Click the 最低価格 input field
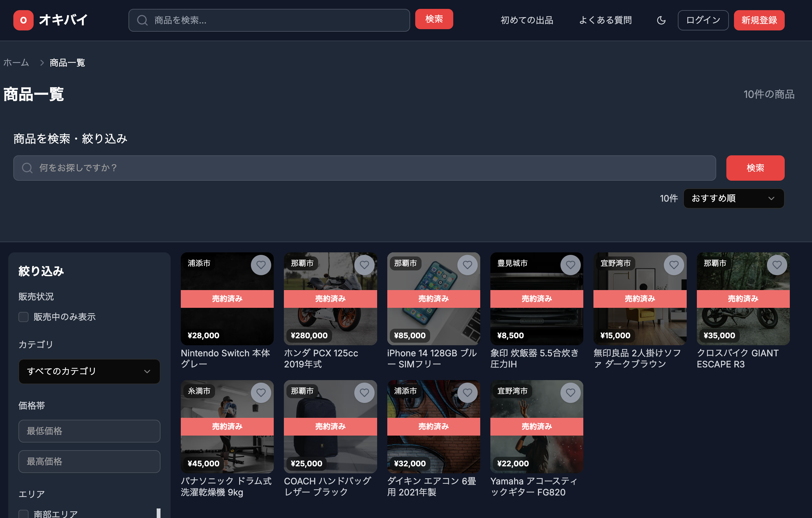The image size is (812, 518). [x=89, y=431]
